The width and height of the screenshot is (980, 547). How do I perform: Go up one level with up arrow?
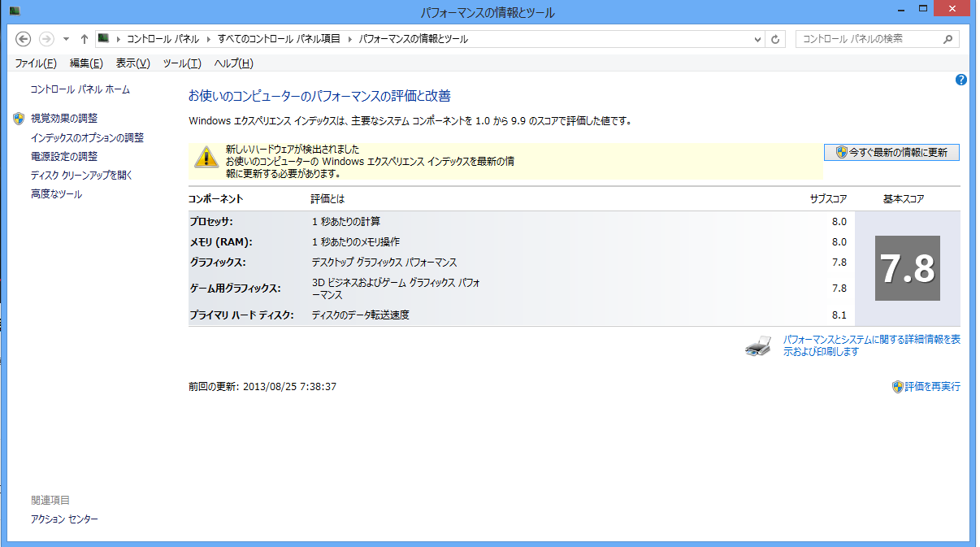pyautogui.click(x=84, y=39)
